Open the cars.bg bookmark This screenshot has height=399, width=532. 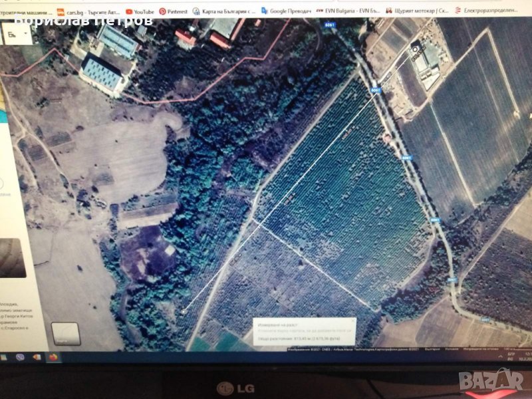coord(86,11)
